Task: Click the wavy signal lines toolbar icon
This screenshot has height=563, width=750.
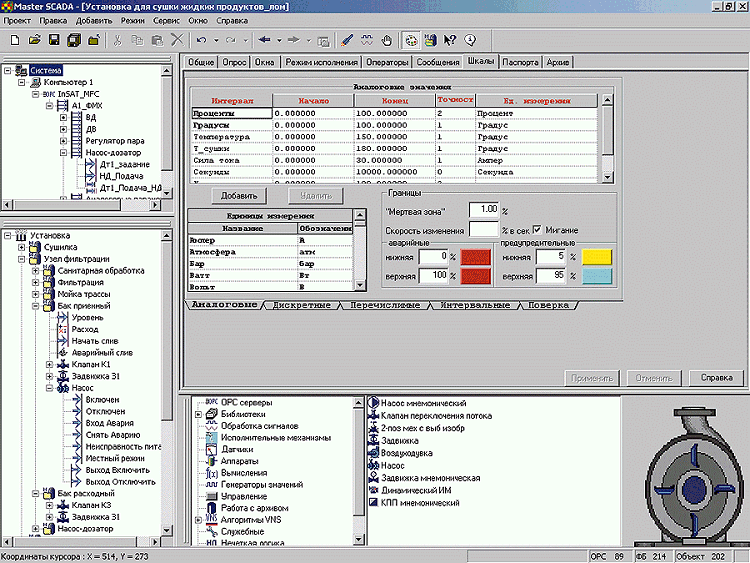Action: [367, 40]
